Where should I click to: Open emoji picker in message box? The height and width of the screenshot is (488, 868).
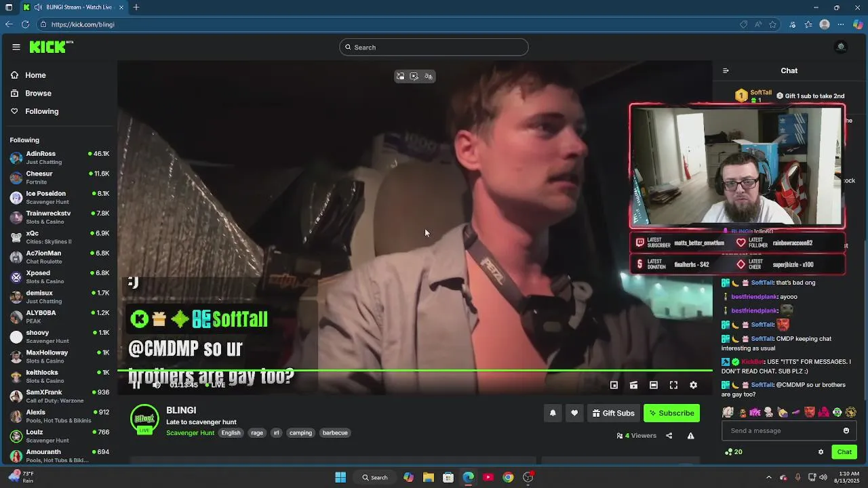point(846,430)
